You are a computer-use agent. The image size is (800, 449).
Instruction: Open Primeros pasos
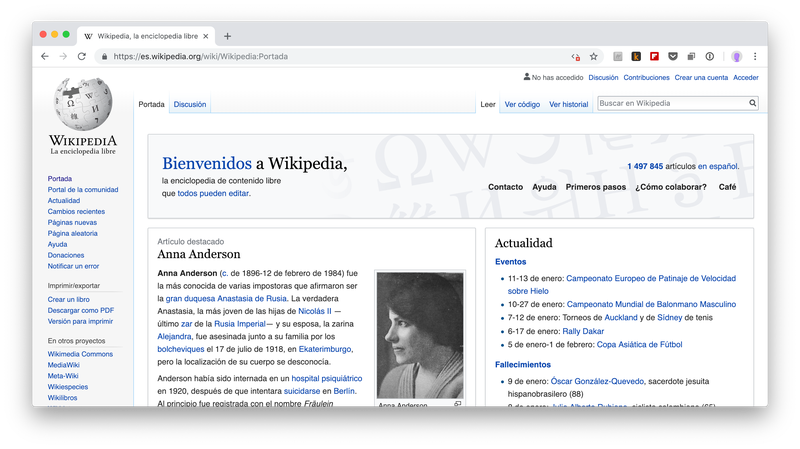click(595, 187)
